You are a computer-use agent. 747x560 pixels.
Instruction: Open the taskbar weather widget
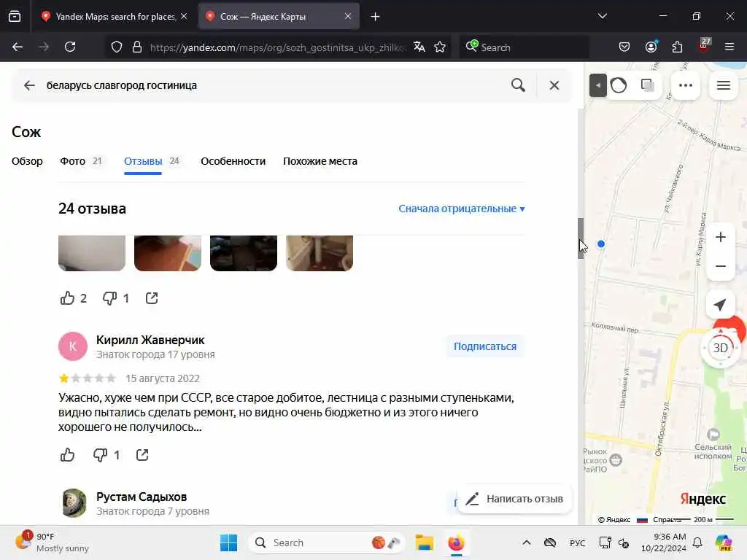52,542
